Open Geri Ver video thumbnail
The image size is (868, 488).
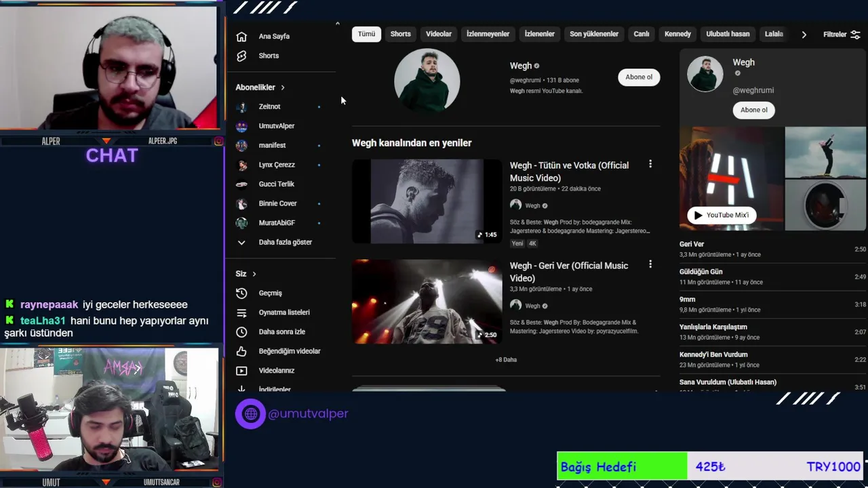(x=427, y=302)
